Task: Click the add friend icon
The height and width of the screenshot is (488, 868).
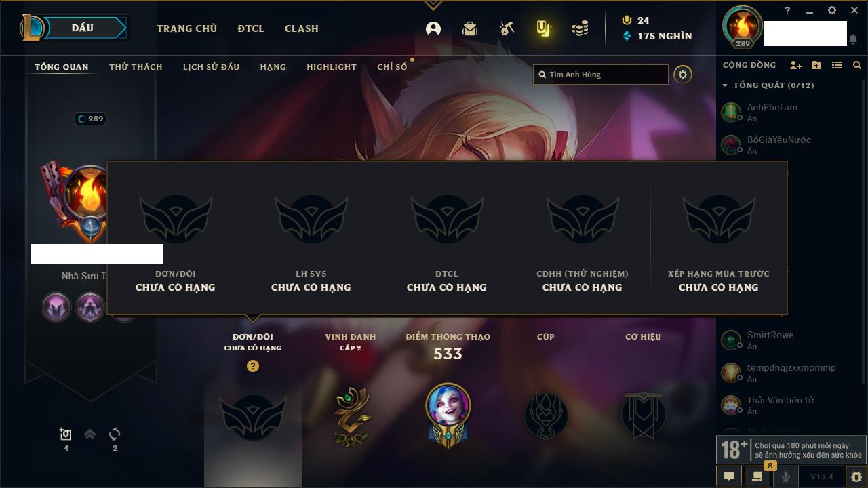Action: point(796,65)
